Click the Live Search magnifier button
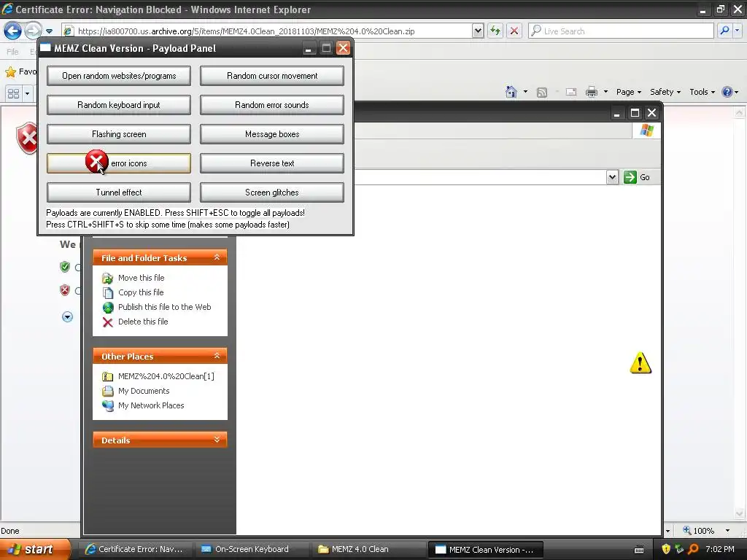 click(x=724, y=31)
